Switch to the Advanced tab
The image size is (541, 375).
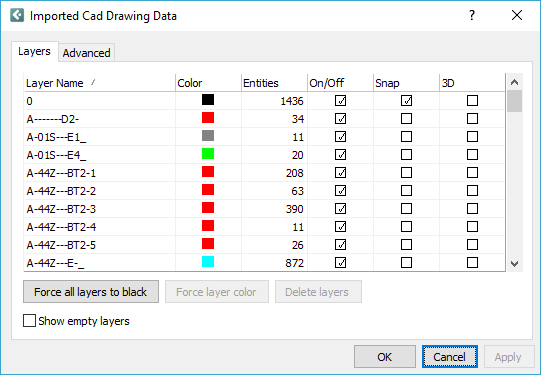point(87,53)
